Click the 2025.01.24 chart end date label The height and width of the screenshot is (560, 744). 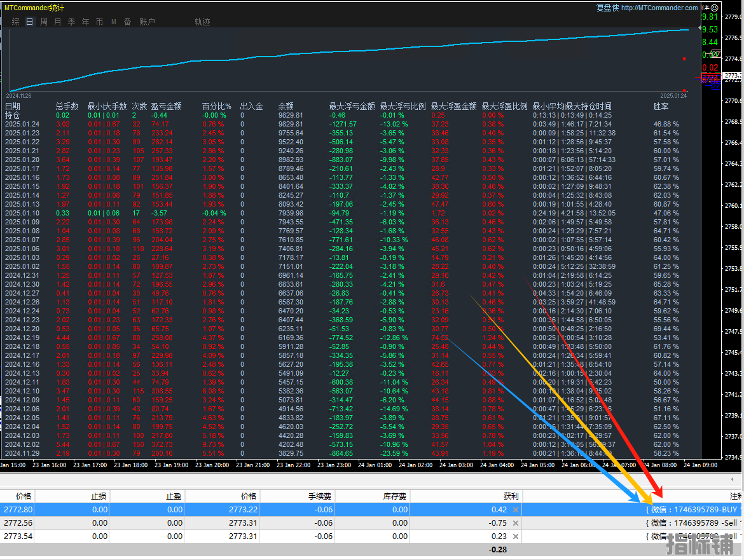point(673,96)
